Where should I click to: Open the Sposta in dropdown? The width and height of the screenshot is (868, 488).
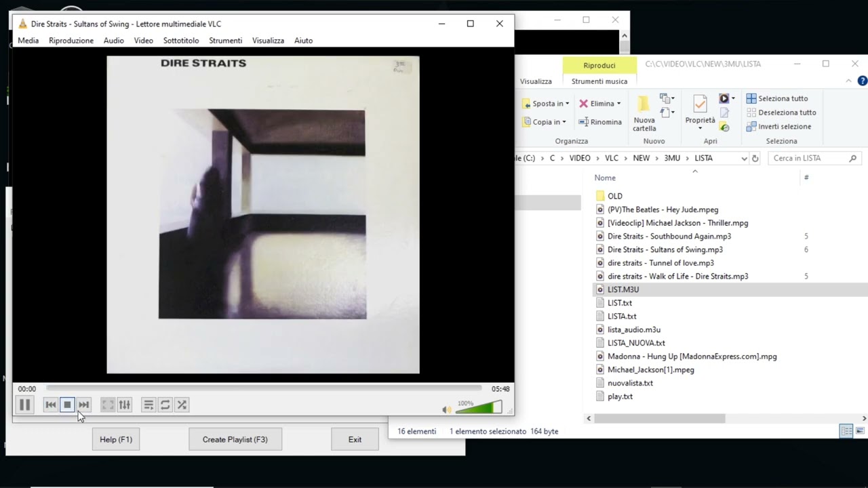click(546, 104)
